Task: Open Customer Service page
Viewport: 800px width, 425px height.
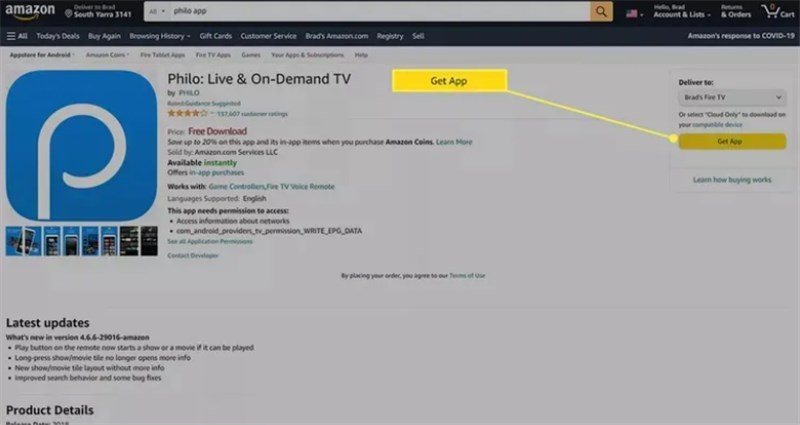Action: (x=268, y=36)
